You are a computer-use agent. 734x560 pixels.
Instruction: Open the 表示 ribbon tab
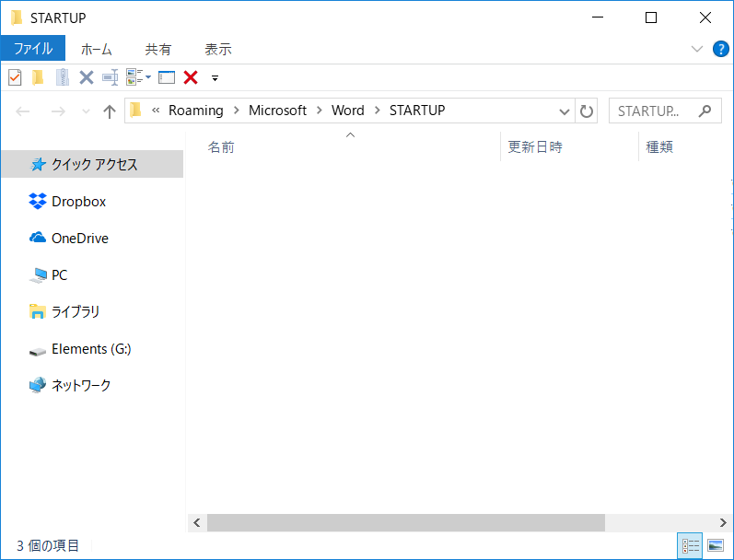pyautogui.click(x=218, y=49)
